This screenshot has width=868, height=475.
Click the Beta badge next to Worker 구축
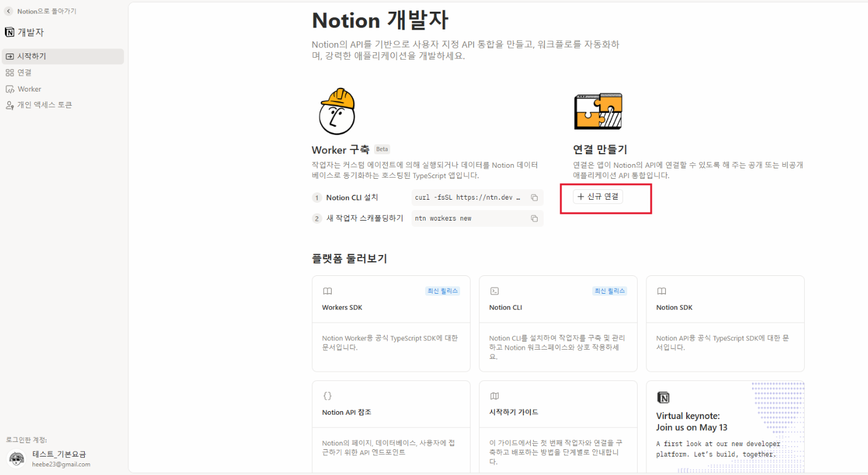pyautogui.click(x=382, y=149)
